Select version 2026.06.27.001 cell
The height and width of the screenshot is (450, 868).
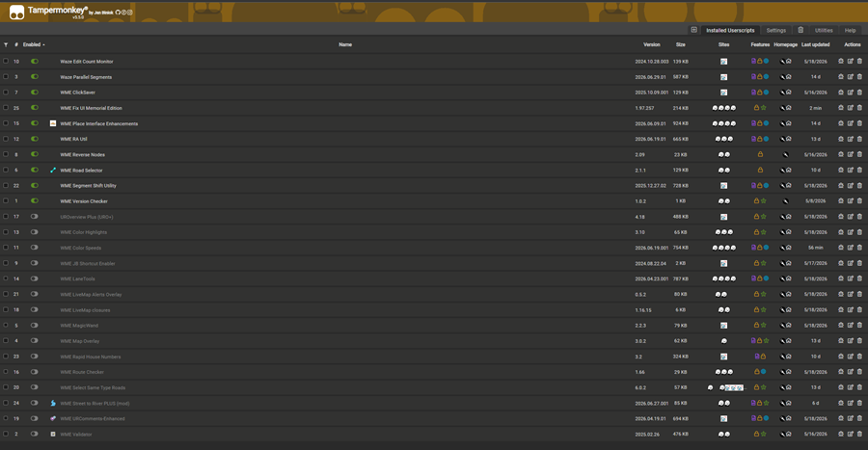(x=652, y=403)
